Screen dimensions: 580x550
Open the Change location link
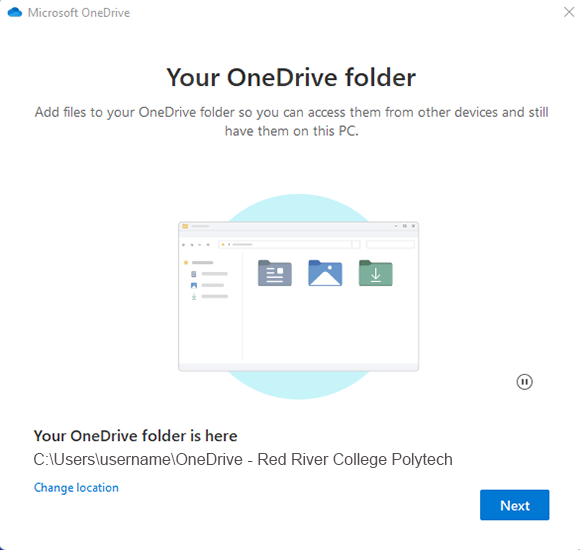(x=76, y=487)
